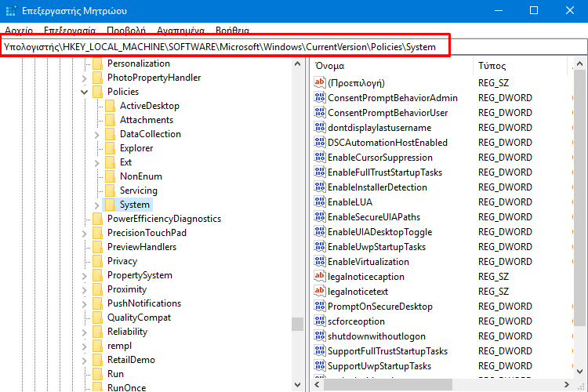Click the string icon beside (Προεπιλογή)
This screenshot has width=588, height=392.
pyautogui.click(x=320, y=82)
